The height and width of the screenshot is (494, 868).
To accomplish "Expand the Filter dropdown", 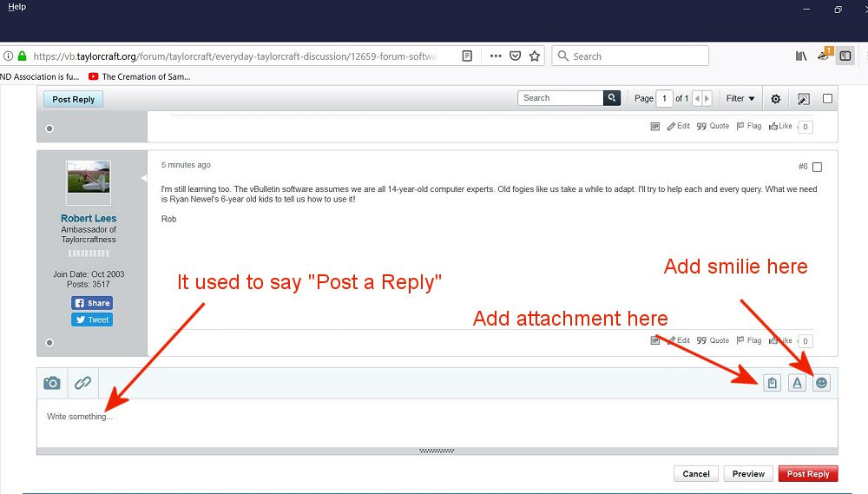I will pyautogui.click(x=740, y=99).
